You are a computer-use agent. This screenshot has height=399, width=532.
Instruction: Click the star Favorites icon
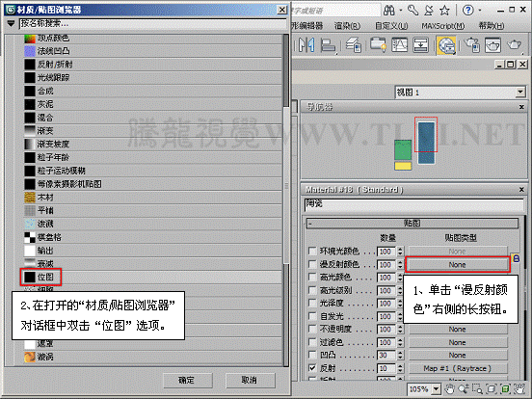444,11
